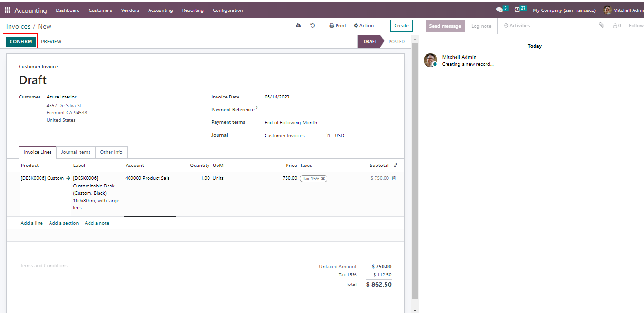Click the discard changes undo icon

[313, 26]
